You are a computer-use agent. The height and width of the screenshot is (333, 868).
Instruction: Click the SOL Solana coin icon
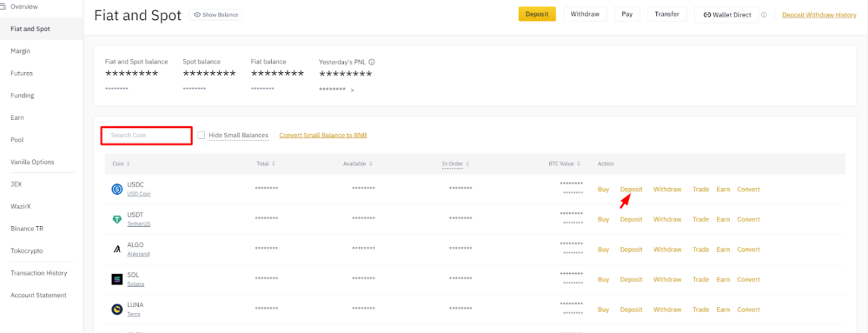click(117, 280)
